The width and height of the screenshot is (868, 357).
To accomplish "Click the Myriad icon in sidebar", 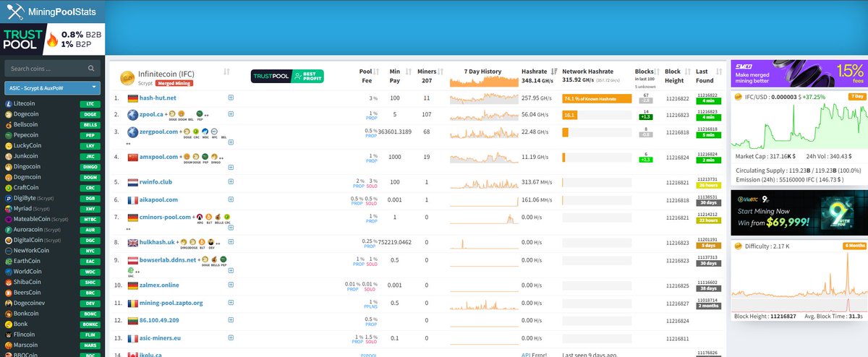I will pos(8,208).
